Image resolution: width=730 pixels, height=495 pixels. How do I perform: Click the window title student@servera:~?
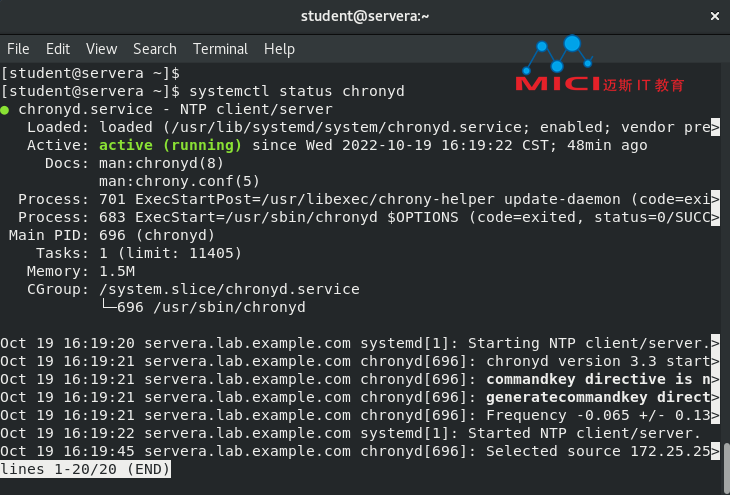365,16
